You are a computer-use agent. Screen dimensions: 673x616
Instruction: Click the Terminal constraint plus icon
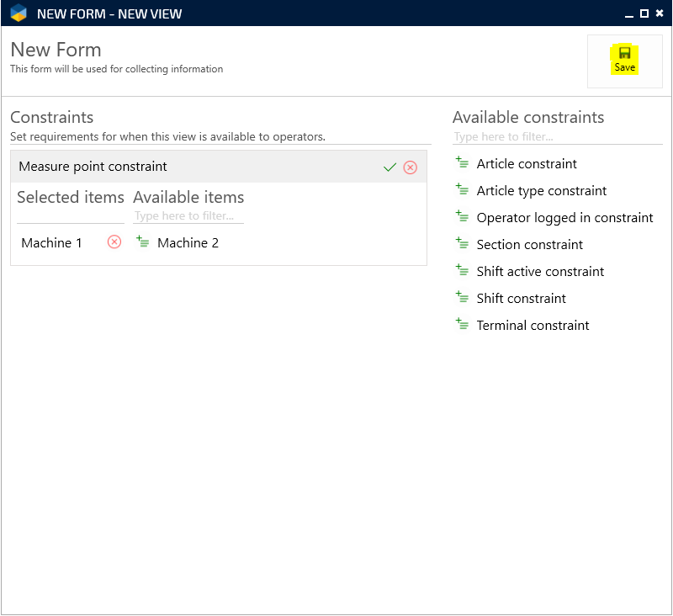(x=462, y=325)
